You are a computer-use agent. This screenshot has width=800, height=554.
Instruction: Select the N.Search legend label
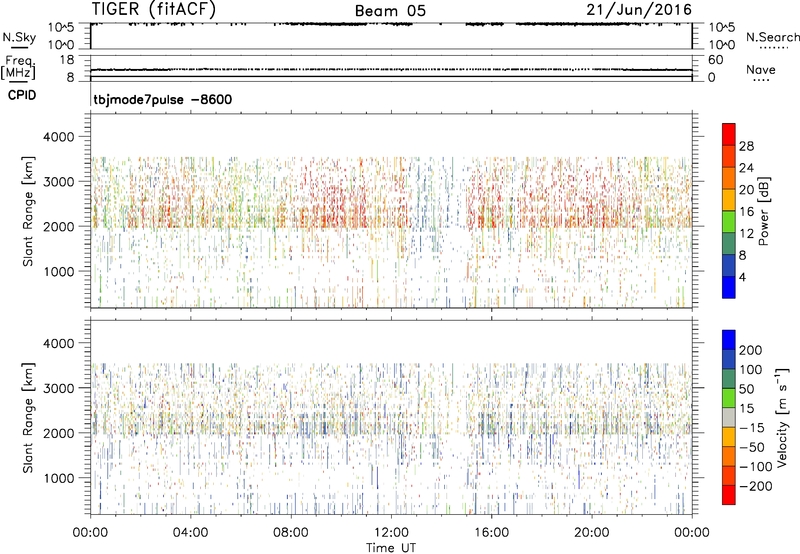coord(772,37)
